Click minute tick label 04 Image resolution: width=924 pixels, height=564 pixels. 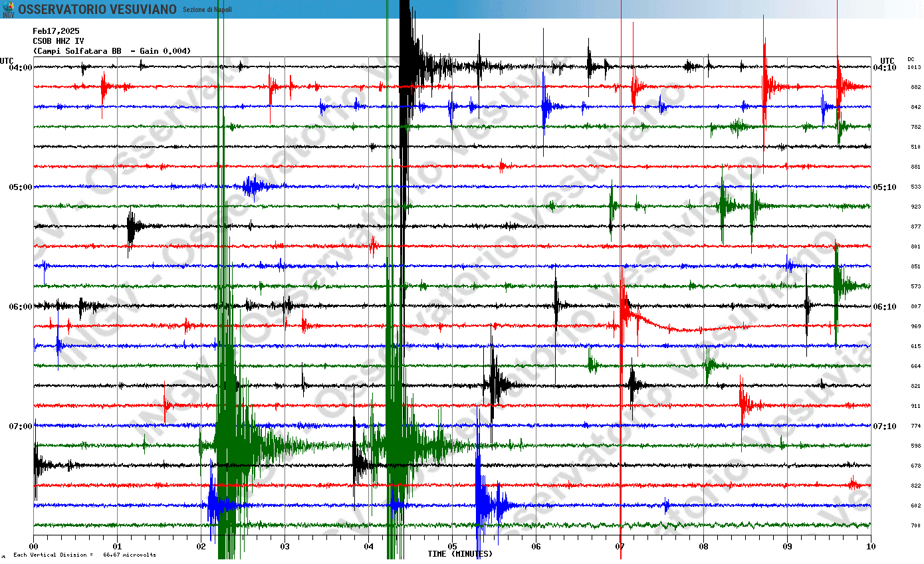point(368,547)
